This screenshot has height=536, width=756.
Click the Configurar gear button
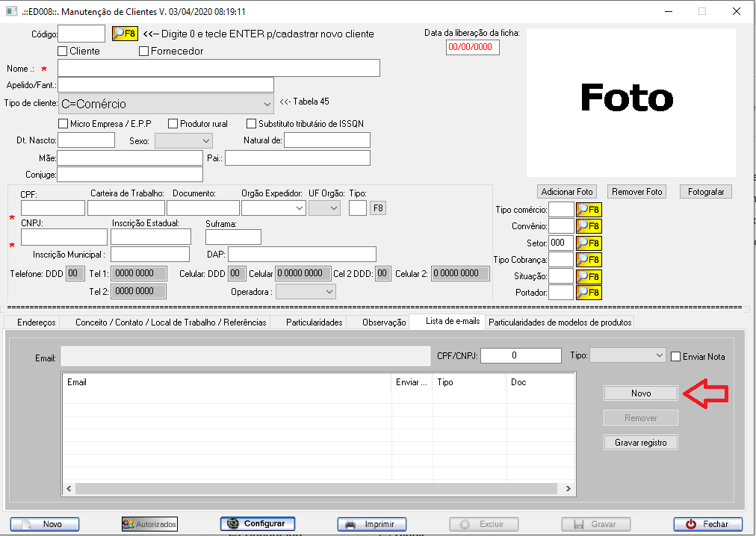point(258,524)
